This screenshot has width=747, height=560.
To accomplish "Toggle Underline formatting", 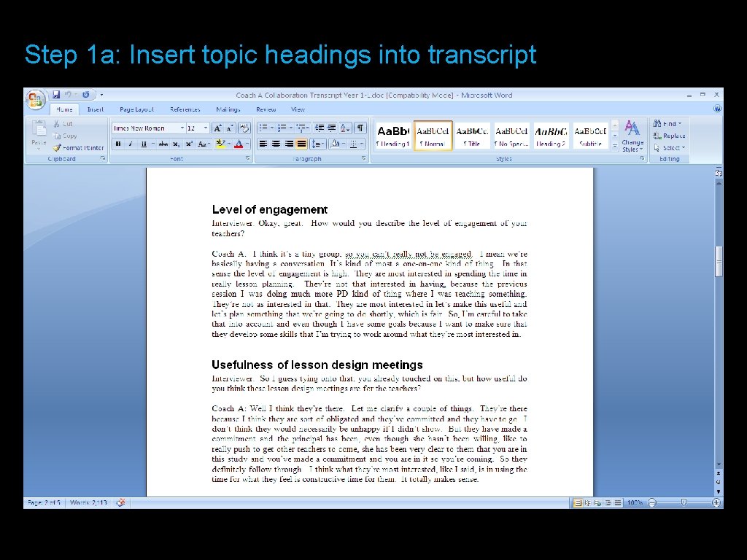I will [144, 144].
